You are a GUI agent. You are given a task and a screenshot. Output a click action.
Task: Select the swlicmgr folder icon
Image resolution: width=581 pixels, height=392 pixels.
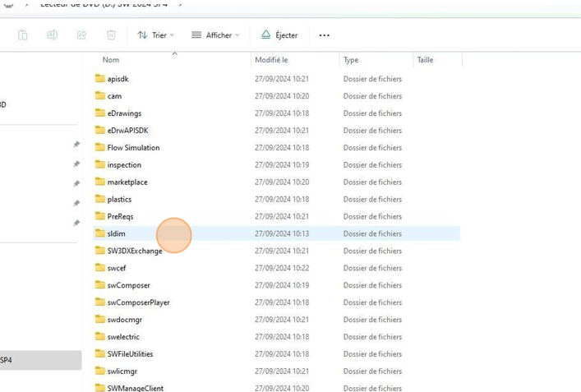99,371
